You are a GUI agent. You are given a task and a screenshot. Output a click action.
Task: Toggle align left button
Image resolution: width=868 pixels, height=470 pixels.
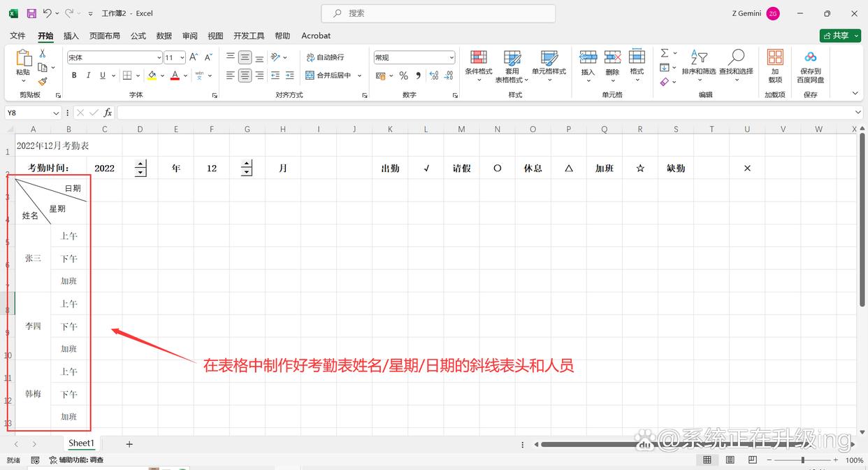(x=231, y=76)
